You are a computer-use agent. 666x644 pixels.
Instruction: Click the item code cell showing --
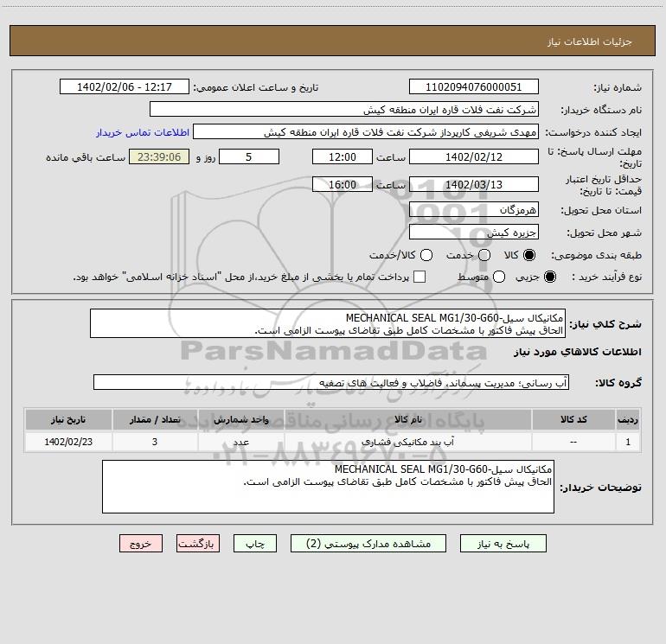[573, 442]
